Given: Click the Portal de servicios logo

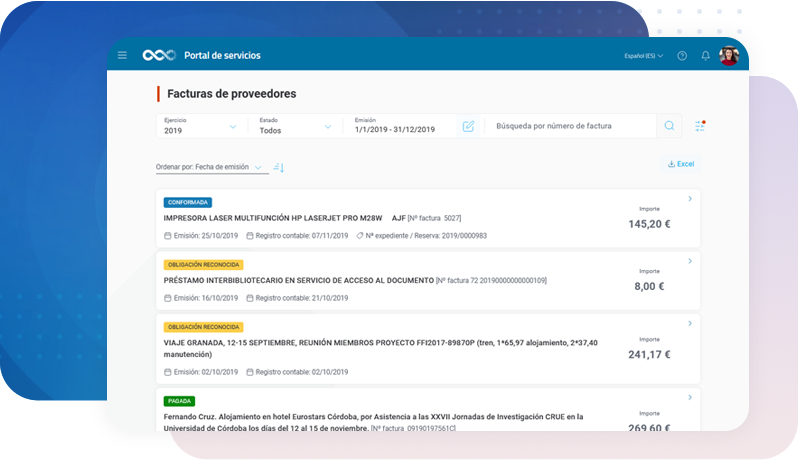Looking at the screenshot, I should pos(158,55).
